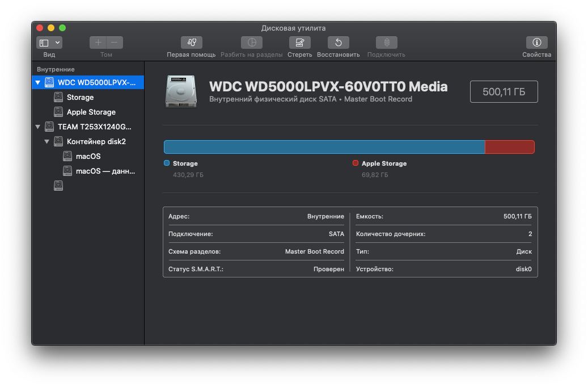Collapse the WDC WD5000LPVX disk tree

[38, 83]
